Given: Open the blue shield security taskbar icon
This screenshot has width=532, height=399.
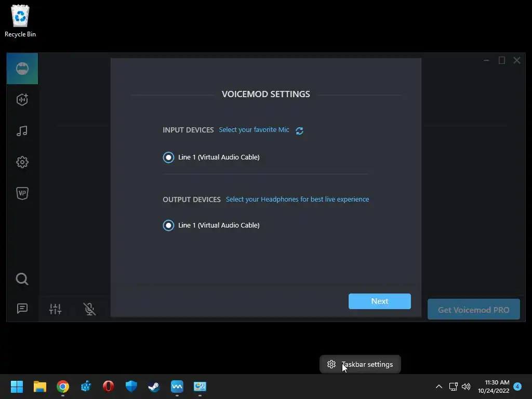Looking at the screenshot, I should point(131,387).
